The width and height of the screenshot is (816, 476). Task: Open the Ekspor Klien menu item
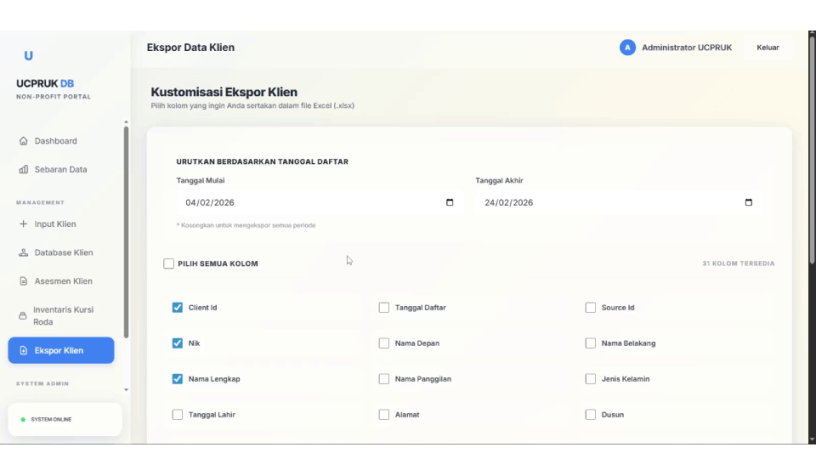[x=60, y=351]
